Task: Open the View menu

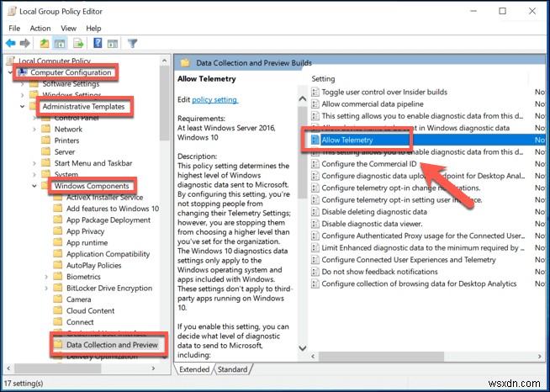Action: pos(68,29)
